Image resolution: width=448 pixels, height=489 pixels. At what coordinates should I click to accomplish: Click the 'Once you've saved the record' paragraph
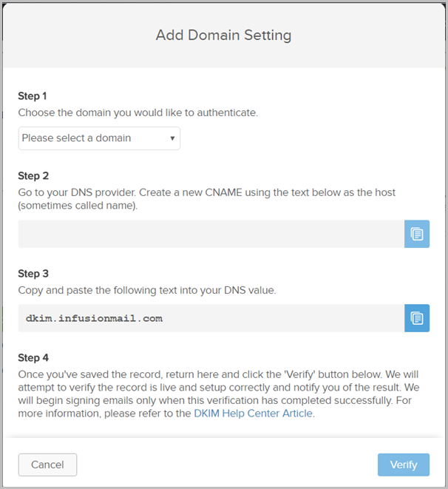tap(219, 394)
